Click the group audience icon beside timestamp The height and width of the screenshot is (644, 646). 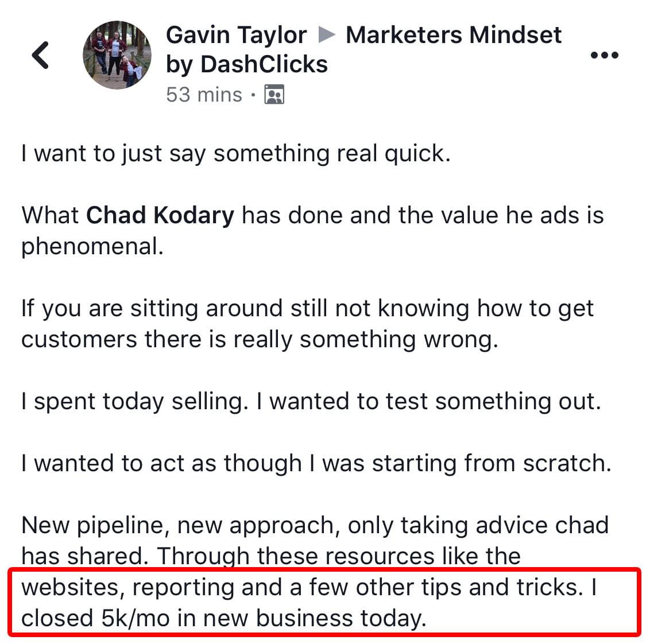(x=274, y=95)
